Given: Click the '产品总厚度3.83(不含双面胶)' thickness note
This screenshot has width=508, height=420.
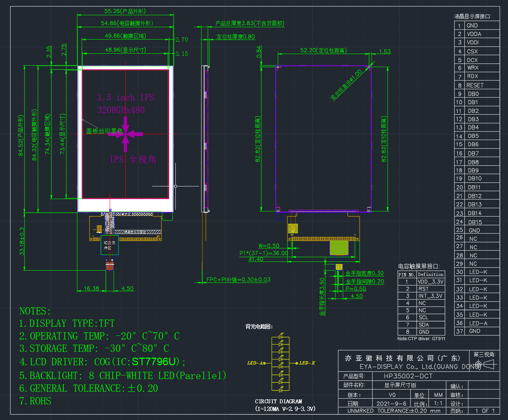Looking at the screenshot, I should click(250, 23).
